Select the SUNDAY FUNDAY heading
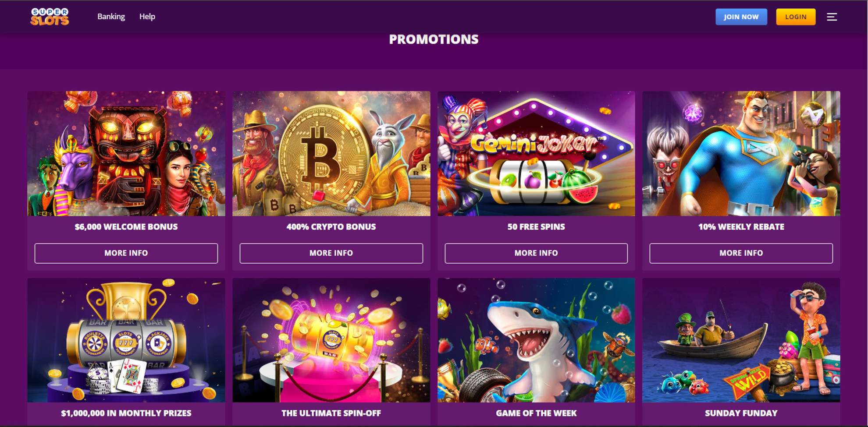This screenshot has width=868, height=427. pos(741,413)
